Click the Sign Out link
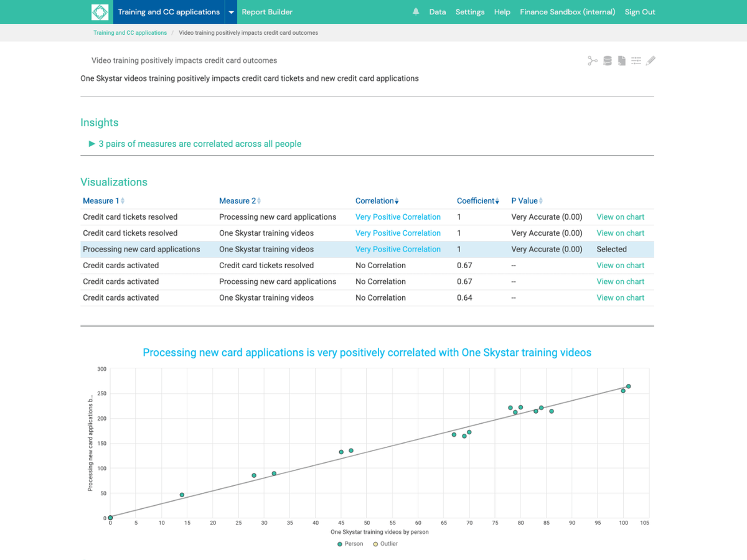This screenshot has height=560, width=747. tap(640, 11)
